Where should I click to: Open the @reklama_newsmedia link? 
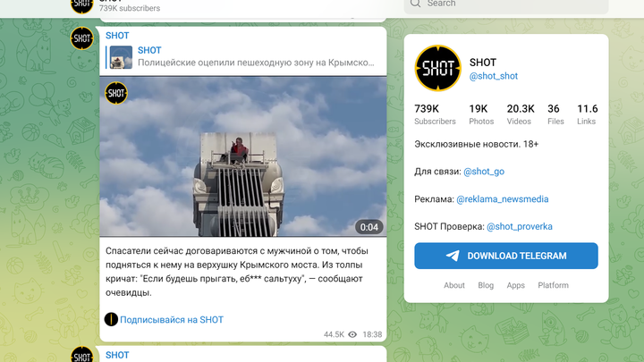503,199
